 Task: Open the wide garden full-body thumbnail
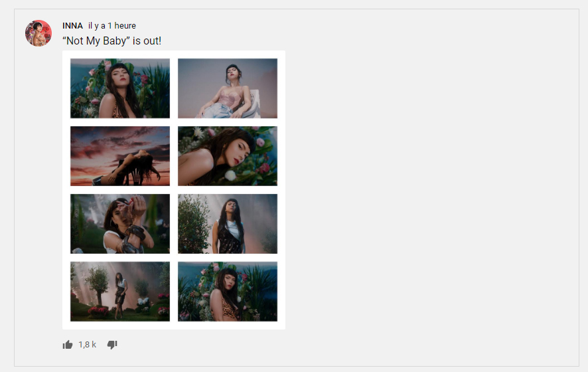point(120,292)
